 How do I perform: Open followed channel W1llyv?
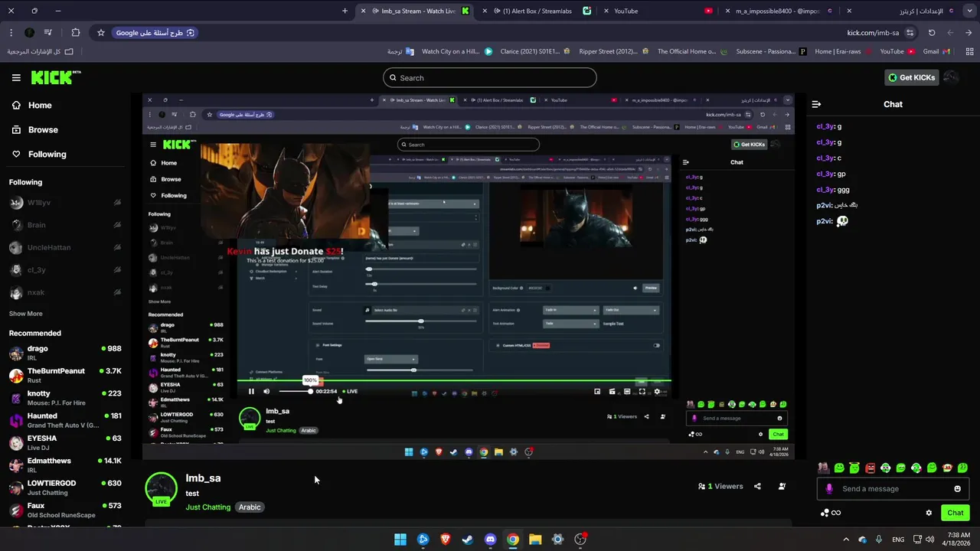click(x=64, y=203)
